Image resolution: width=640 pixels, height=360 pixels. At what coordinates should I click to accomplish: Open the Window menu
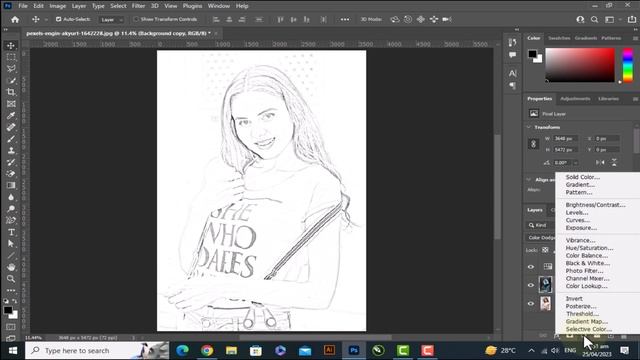[x=219, y=6]
